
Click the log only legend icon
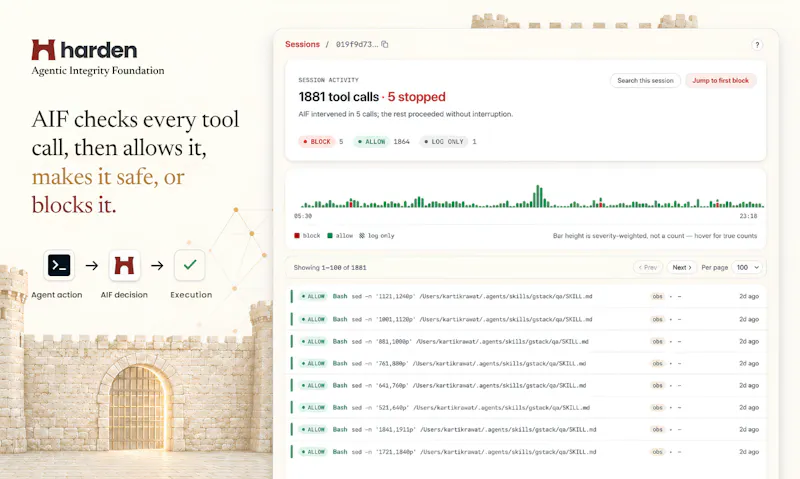coord(362,236)
